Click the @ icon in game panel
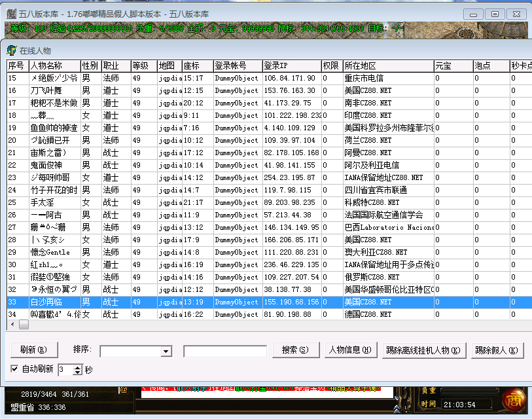The width and height of the screenshot is (532, 419). (123, 390)
